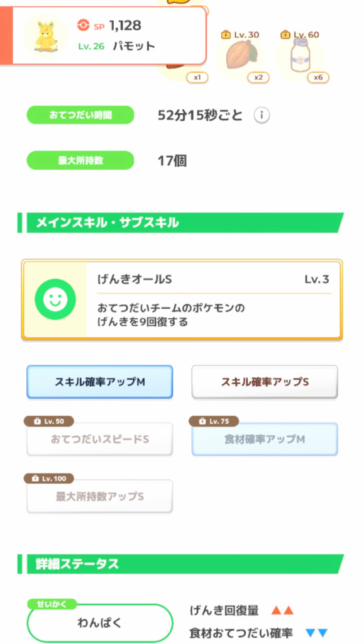Tap the Lv.100 lock badge

click(49, 479)
